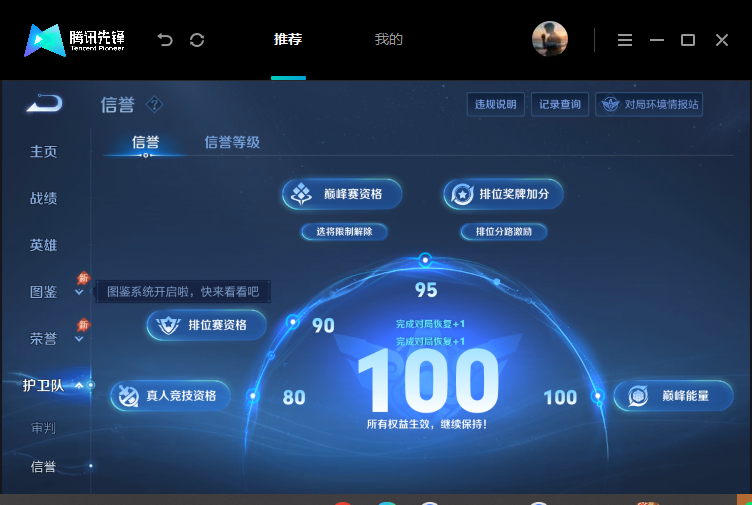Screen dimensions: 752x505
Task: Click the curved back arrow in sidebar
Action: click(44, 104)
